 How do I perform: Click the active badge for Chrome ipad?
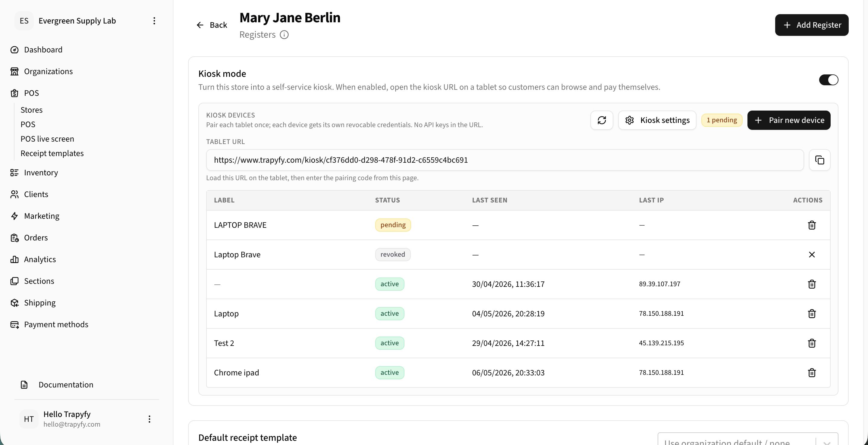point(389,373)
